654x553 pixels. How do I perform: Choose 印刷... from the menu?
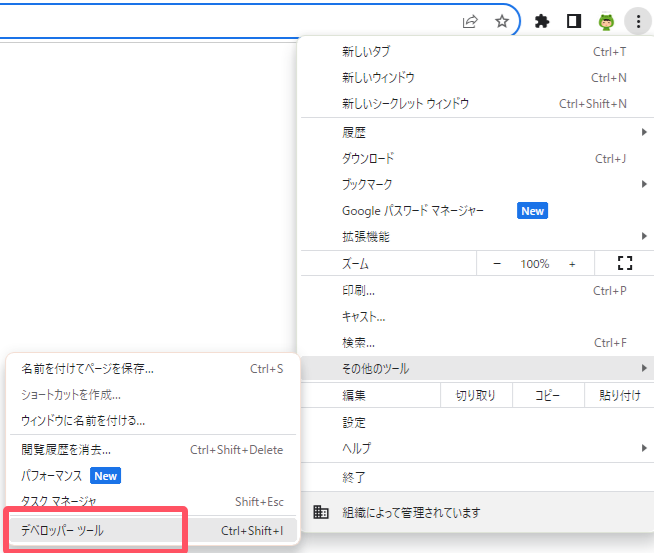tap(477, 291)
